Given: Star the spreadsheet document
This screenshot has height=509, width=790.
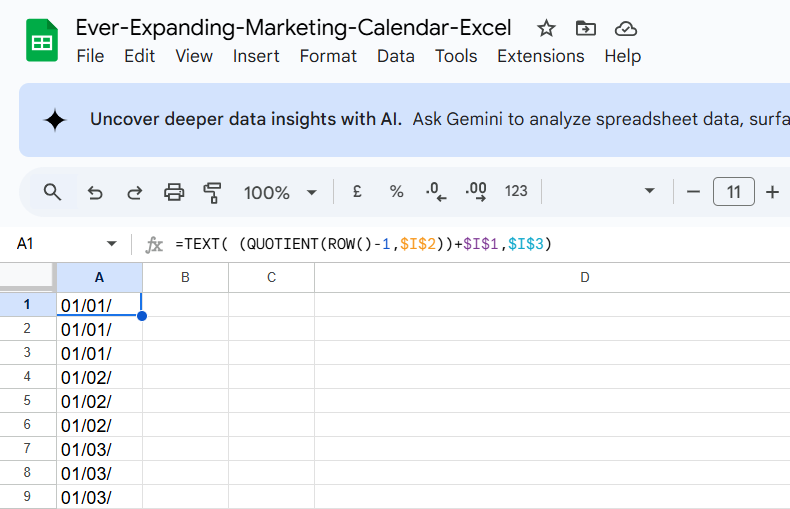Looking at the screenshot, I should tap(546, 28).
